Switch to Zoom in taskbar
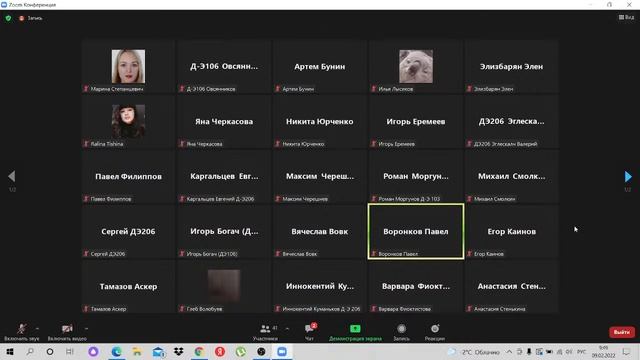 point(282,351)
